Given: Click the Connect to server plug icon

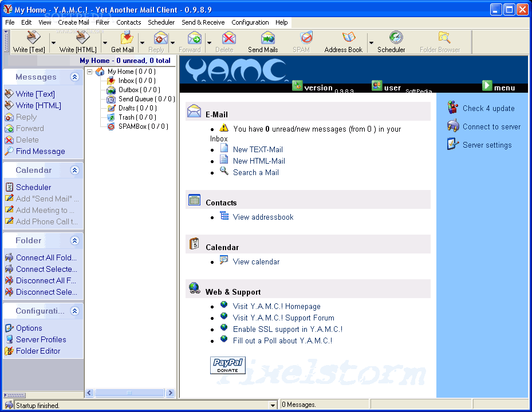Looking at the screenshot, I should tap(452, 126).
